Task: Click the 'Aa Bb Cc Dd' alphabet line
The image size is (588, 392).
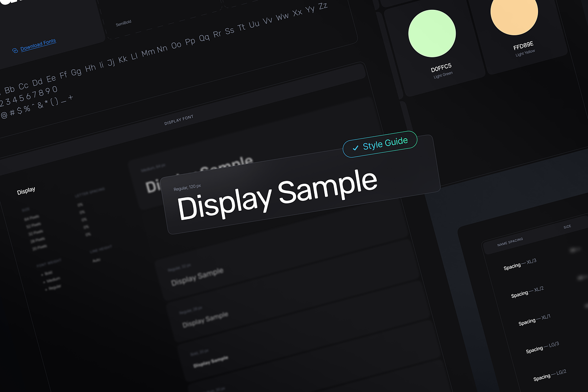Action: (164, 48)
